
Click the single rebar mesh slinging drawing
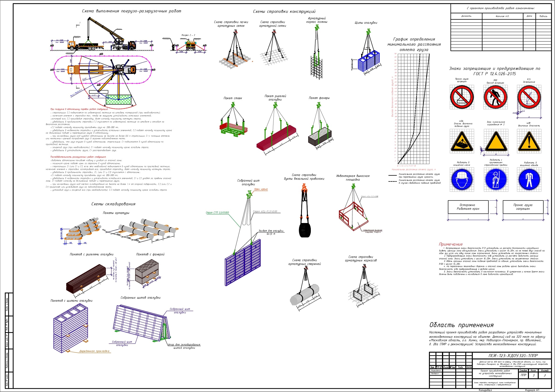274,47
